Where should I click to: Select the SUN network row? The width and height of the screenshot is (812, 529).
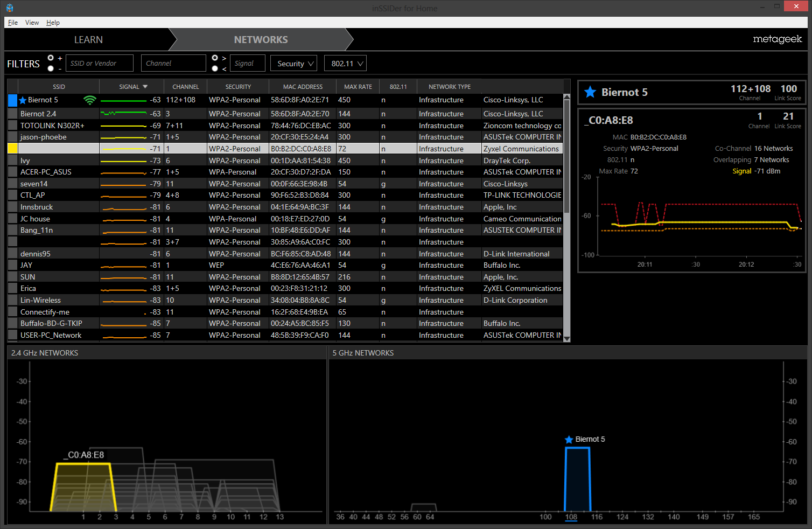(285, 277)
